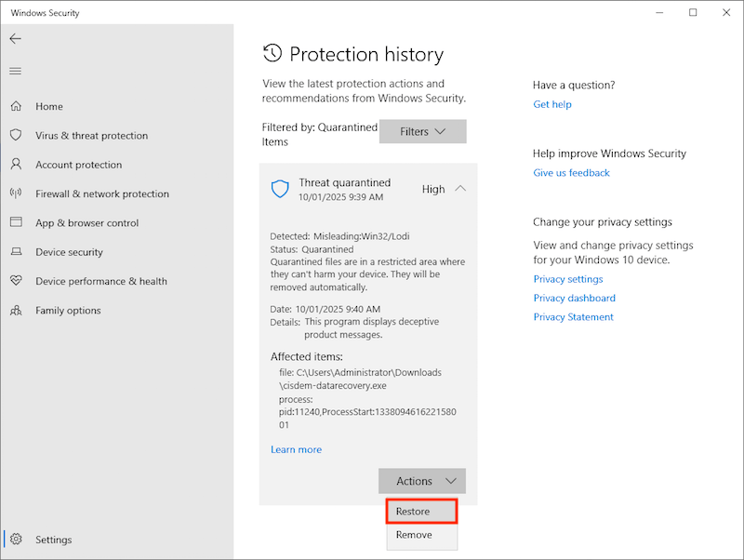Select the App & browser control icon
Image resolution: width=744 pixels, height=560 pixels.
pos(16,222)
